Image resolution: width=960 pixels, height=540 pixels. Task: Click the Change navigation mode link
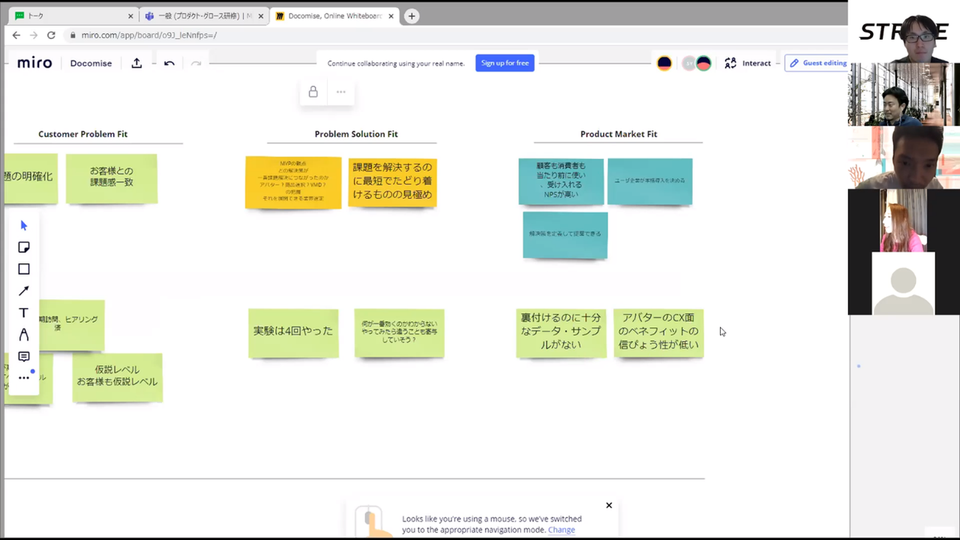tap(561, 530)
